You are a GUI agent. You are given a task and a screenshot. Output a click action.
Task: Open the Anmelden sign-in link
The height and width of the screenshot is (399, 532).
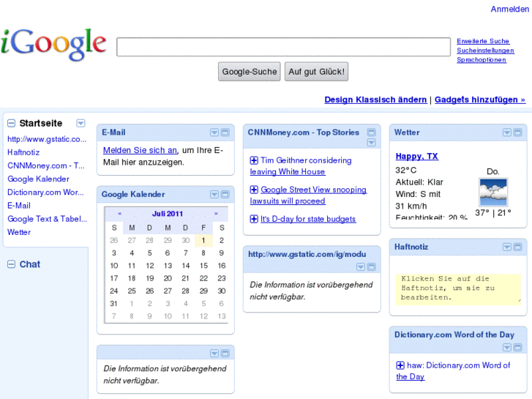coord(509,10)
